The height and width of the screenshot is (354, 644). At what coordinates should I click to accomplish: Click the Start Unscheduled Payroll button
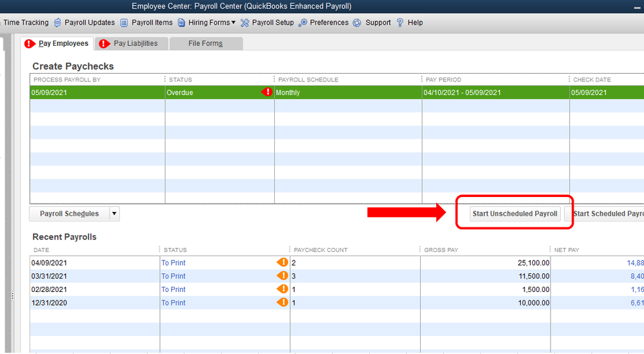[515, 214]
